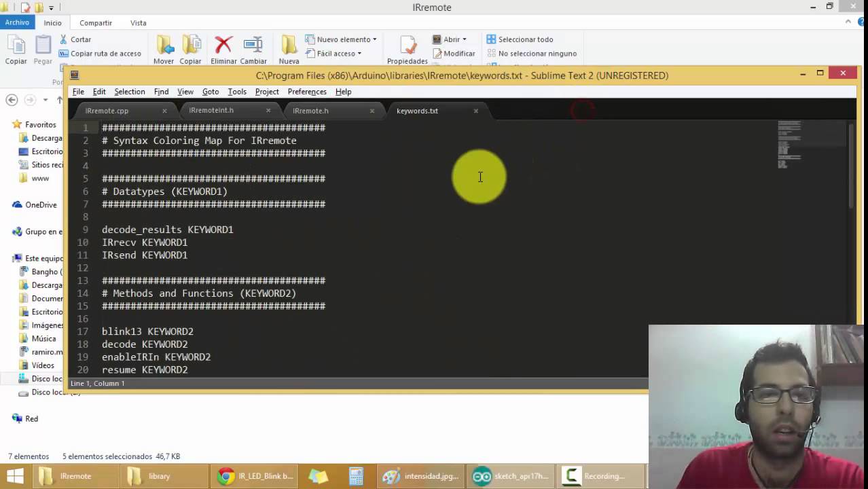This screenshot has height=489, width=868.
Task: Open the Archivo ribbon tab
Action: click(x=17, y=22)
